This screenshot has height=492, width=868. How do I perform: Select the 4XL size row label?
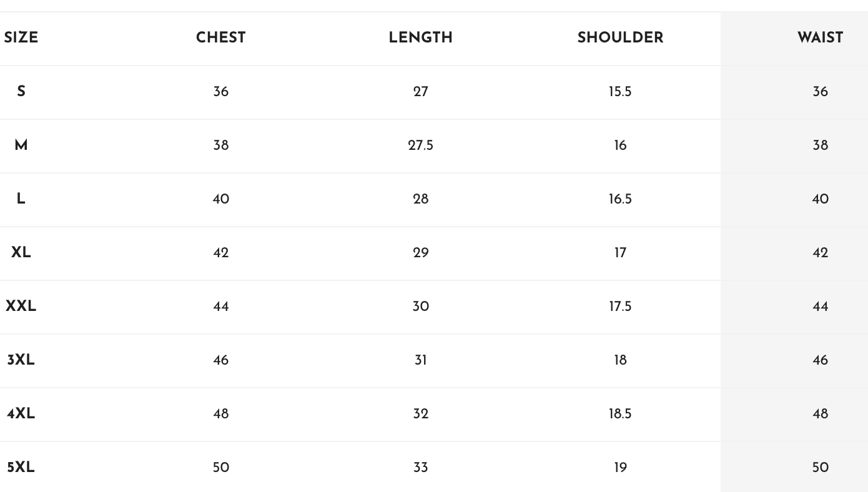pos(21,413)
